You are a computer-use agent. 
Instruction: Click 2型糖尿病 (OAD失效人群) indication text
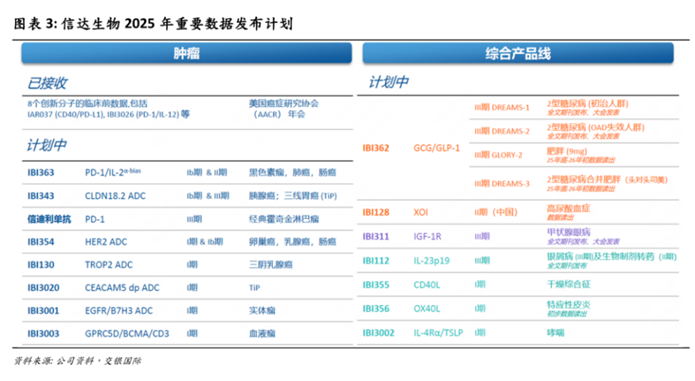[x=596, y=128]
